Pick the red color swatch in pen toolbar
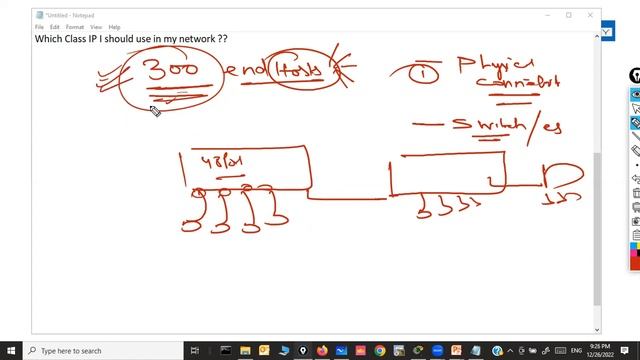 635,263
